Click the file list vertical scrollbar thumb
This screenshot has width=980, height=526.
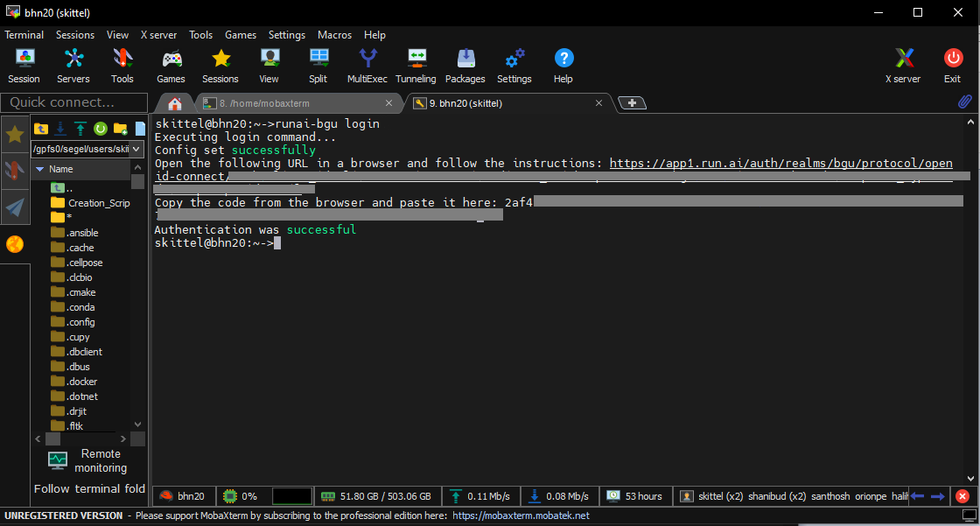(138, 182)
